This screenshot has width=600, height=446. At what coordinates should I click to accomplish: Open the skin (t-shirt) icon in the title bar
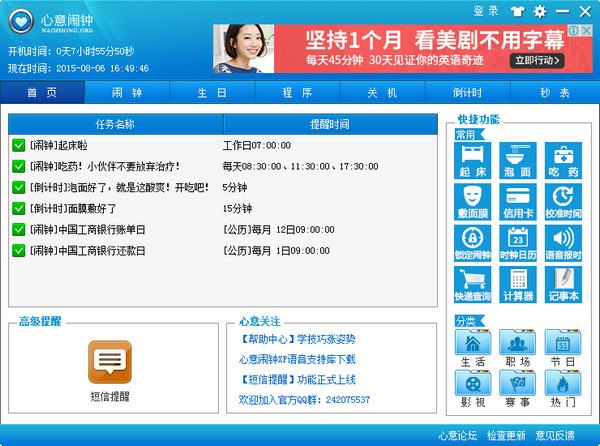[x=517, y=12]
